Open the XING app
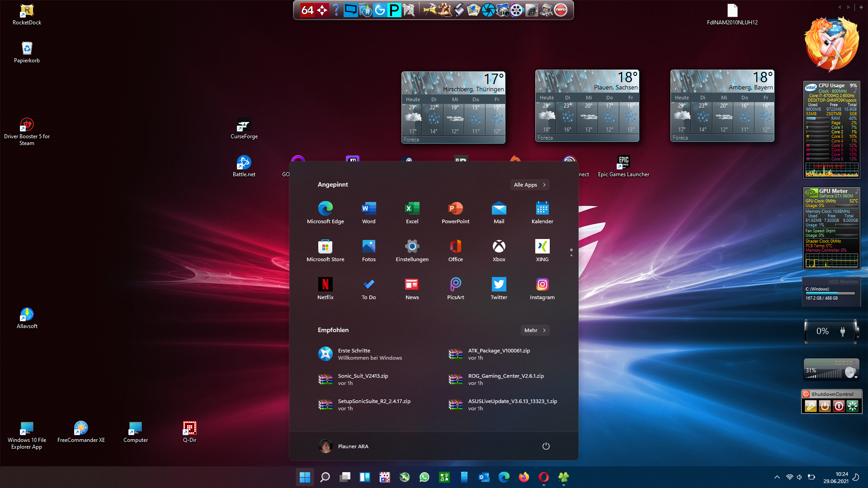 click(542, 250)
